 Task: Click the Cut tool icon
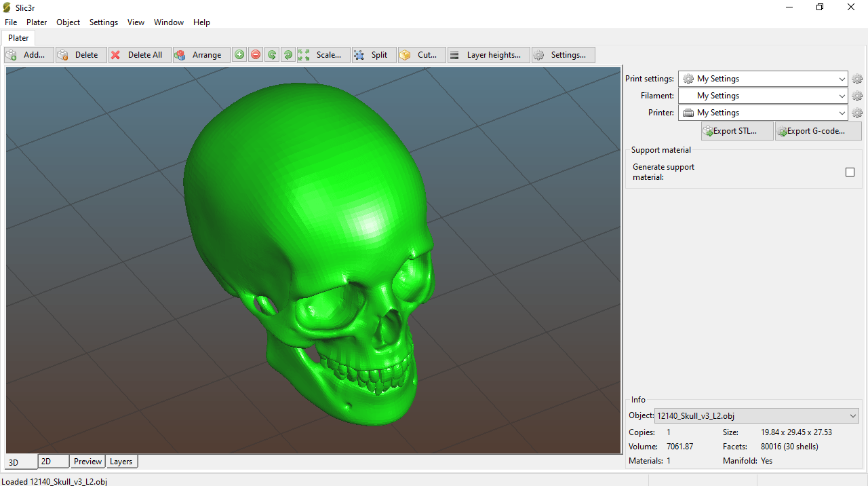tap(405, 55)
